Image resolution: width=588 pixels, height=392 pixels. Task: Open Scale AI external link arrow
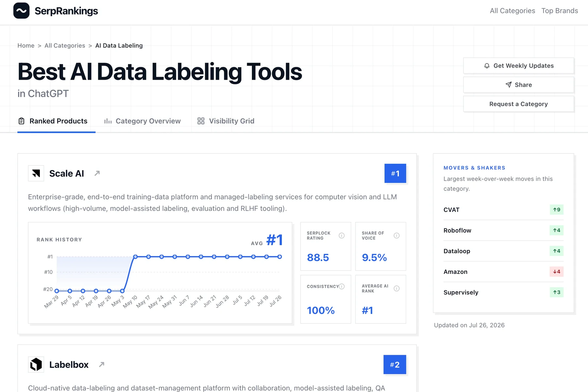(97, 173)
